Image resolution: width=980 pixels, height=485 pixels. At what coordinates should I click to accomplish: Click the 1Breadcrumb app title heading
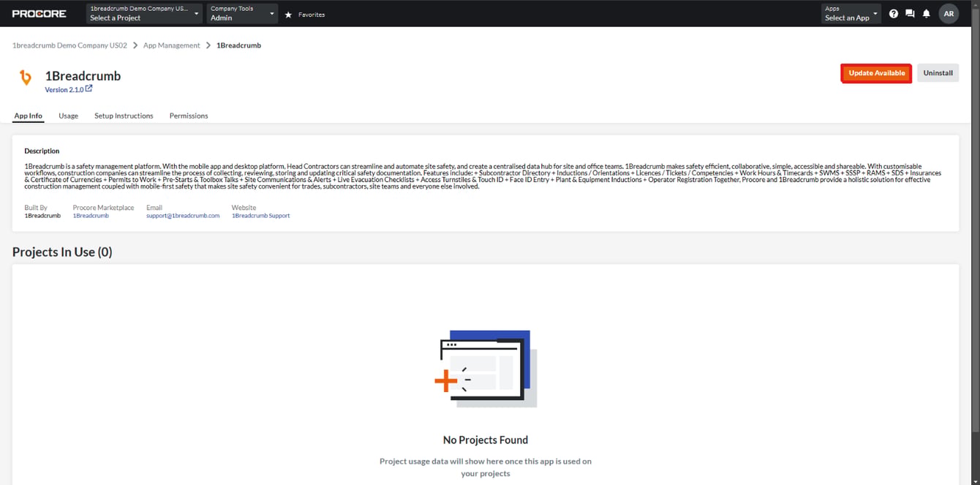click(x=83, y=76)
